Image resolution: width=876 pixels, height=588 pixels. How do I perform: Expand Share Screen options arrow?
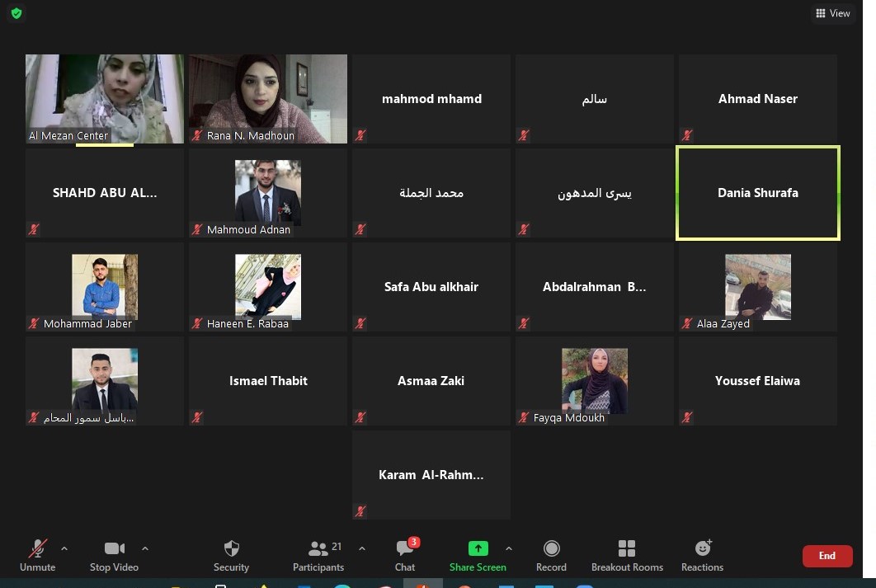point(508,548)
